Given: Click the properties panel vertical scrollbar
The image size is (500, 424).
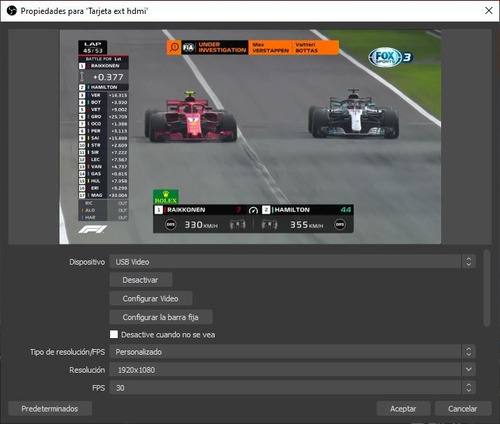Looking at the screenshot, I should [x=487, y=288].
